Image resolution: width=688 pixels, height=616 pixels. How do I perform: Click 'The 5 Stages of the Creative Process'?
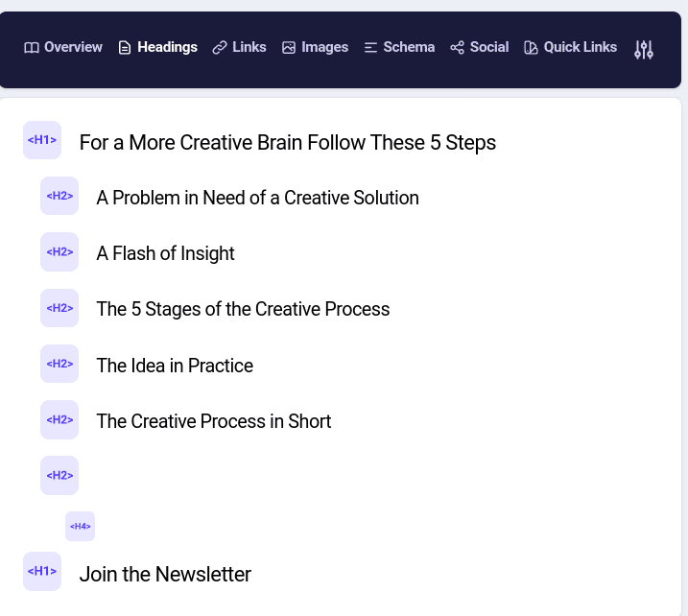[243, 309]
